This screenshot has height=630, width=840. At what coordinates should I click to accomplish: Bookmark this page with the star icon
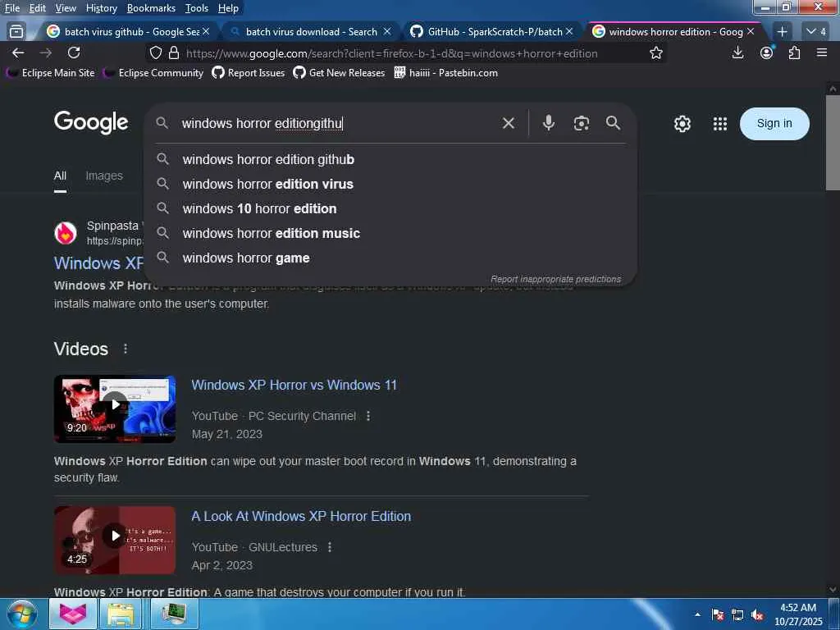[x=656, y=52]
